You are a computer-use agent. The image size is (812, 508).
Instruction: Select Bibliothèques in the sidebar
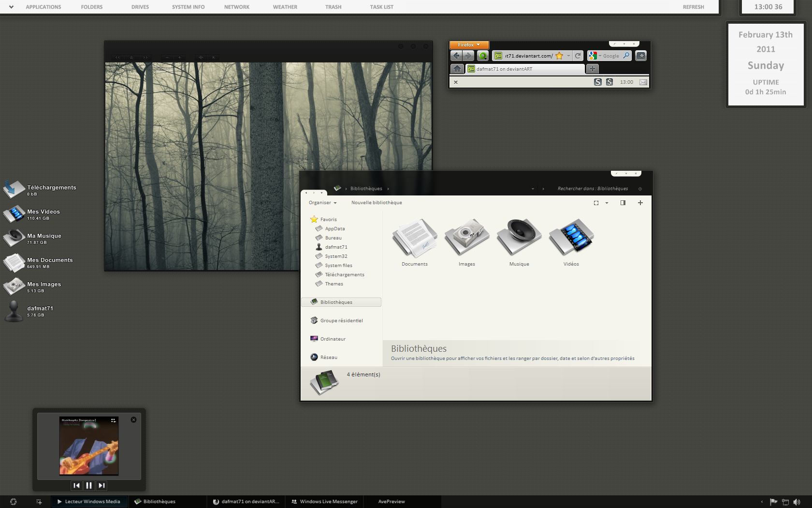(x=341, y=302)
